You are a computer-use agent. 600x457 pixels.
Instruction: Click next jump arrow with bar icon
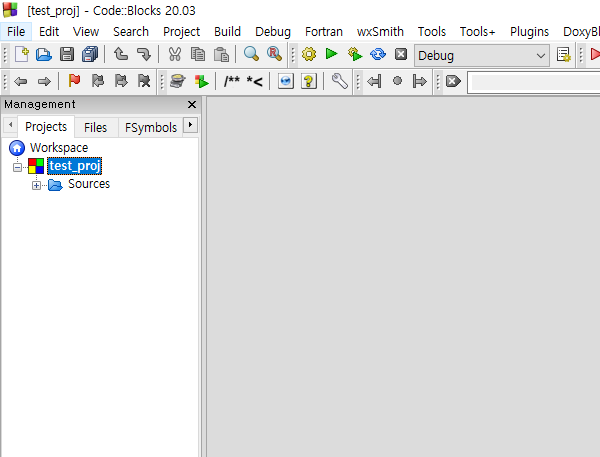420,81
